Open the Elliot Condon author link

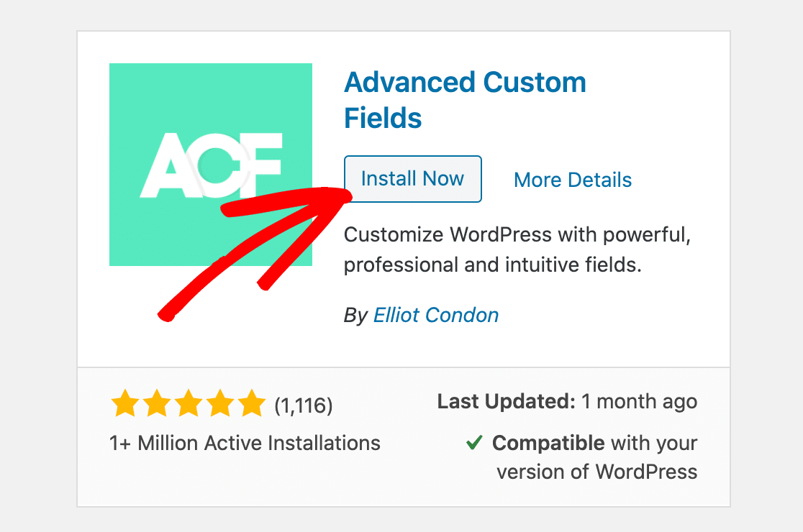(435, 315)
